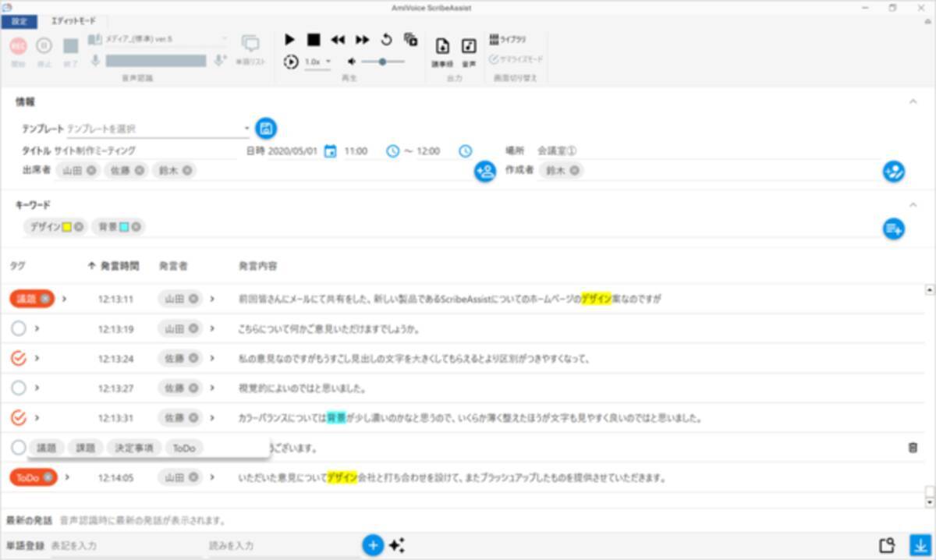
Task: Open the 1.0x playback speed dropdown
Action: click(x=317, y=62)
